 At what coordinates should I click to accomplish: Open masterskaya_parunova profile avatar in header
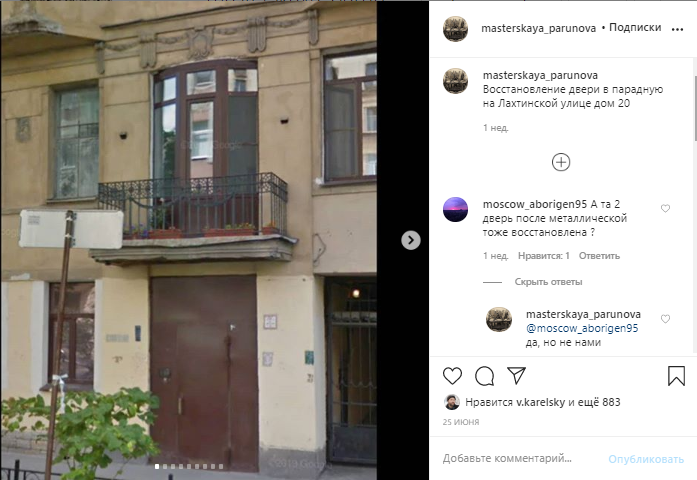point(456,29)
